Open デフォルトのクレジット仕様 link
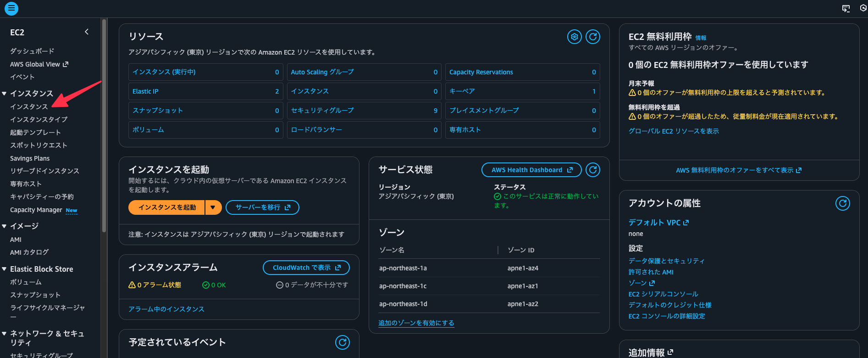868x358 pixels. tap(670, 305)
